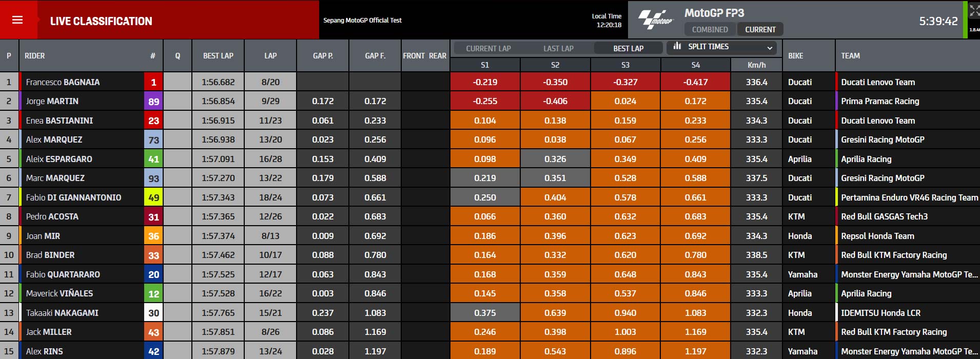Select rider Pedro ACOSTA
The width and height of the screenshot is (980, 359).
pyautogui.click(x=52, y=216)
